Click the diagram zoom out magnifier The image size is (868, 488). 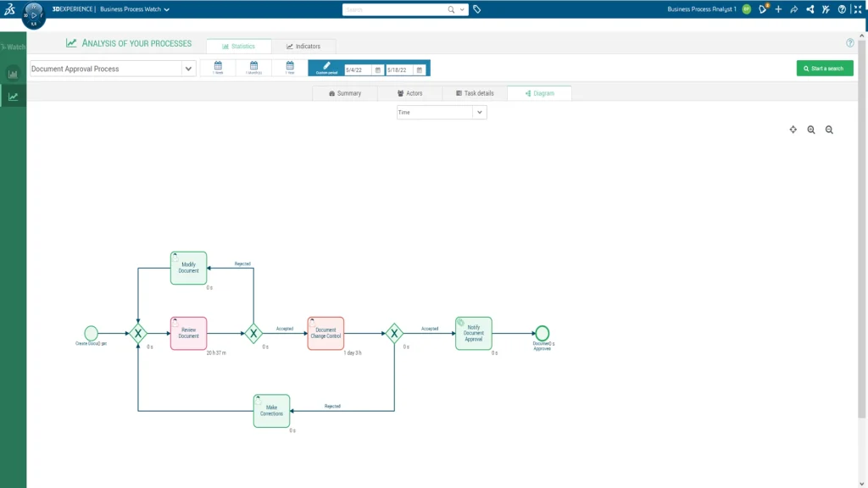click(829, 130)
